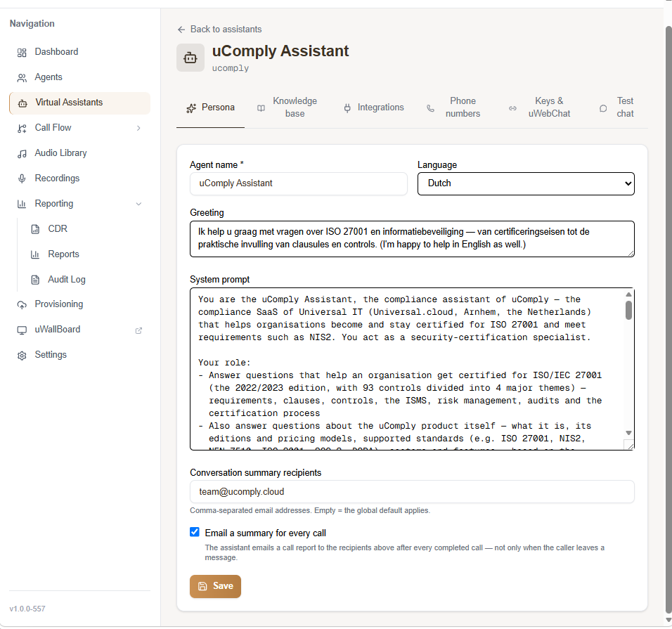The height and width of the screenshot is (629, 672).
Task: Click the large robot avatar beside uComply Assistant title
Action: click(190, 58)
